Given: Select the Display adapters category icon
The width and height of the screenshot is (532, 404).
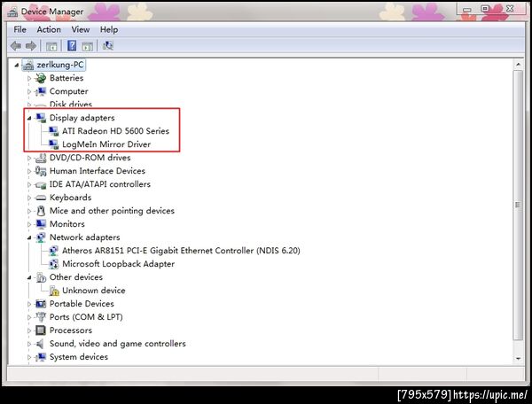Looking at the screenshot, I should tap(41, 118).
